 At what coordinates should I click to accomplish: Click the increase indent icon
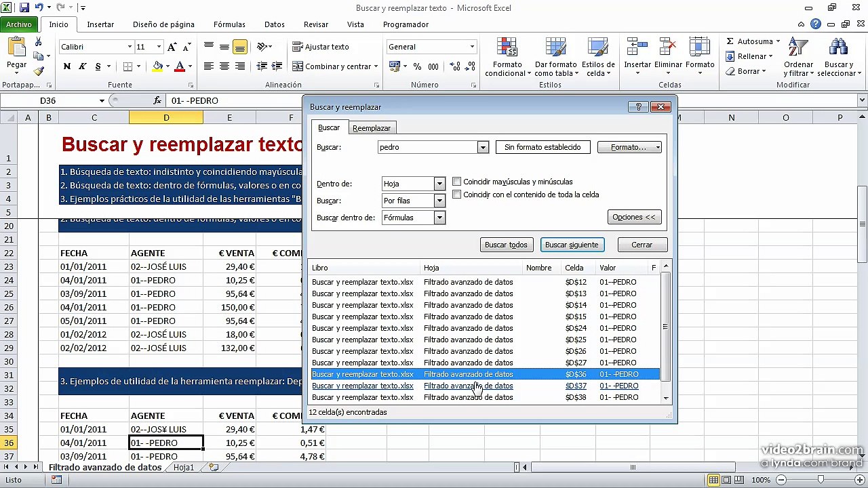pyautogui.click(x=276, y=66)
